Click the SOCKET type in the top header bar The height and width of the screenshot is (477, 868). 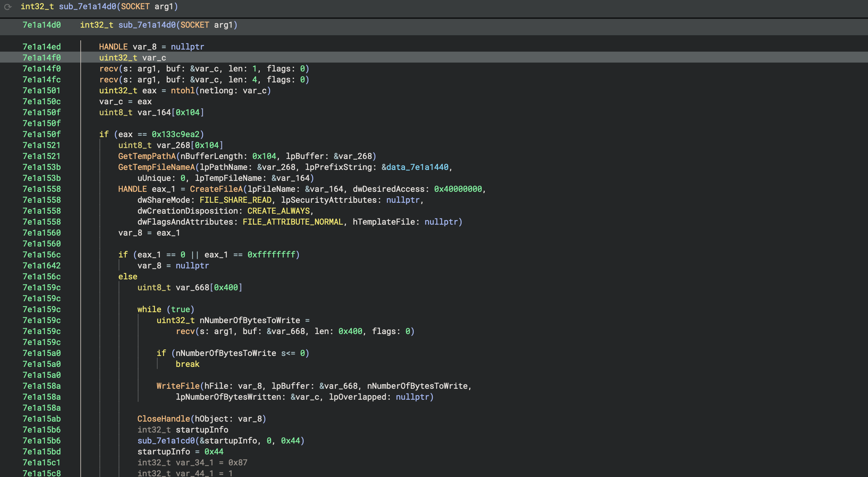[135, 6]
